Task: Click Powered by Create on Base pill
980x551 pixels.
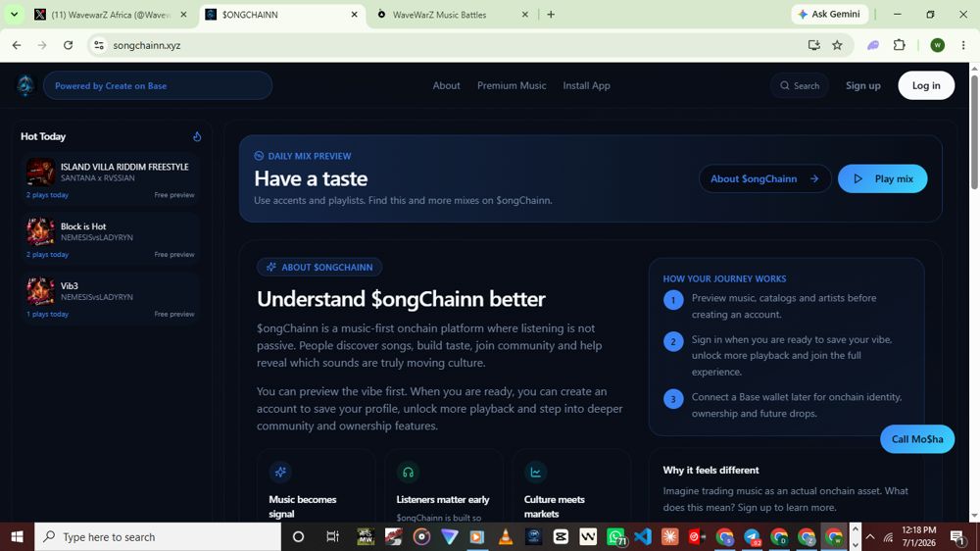Action: [158, 85]
